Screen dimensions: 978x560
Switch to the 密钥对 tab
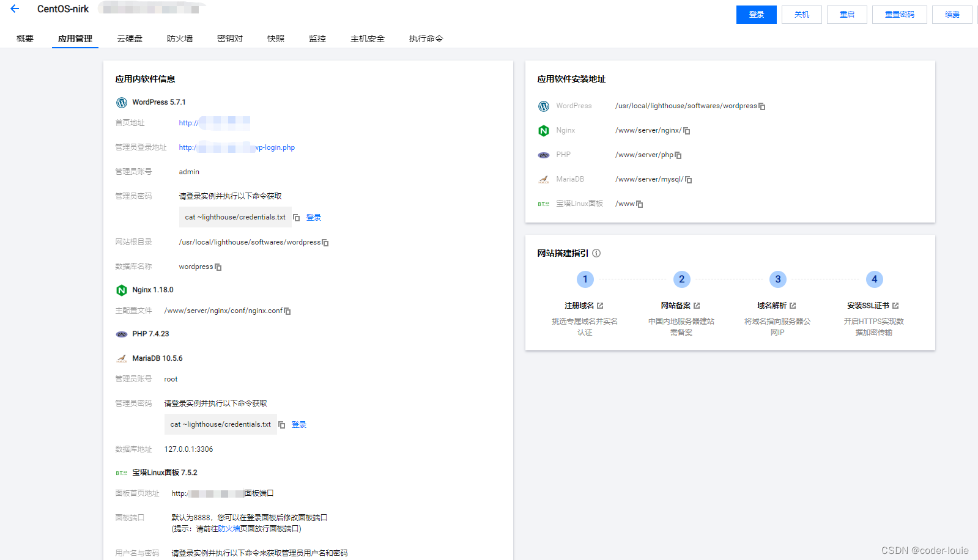[x=230, y=39]
